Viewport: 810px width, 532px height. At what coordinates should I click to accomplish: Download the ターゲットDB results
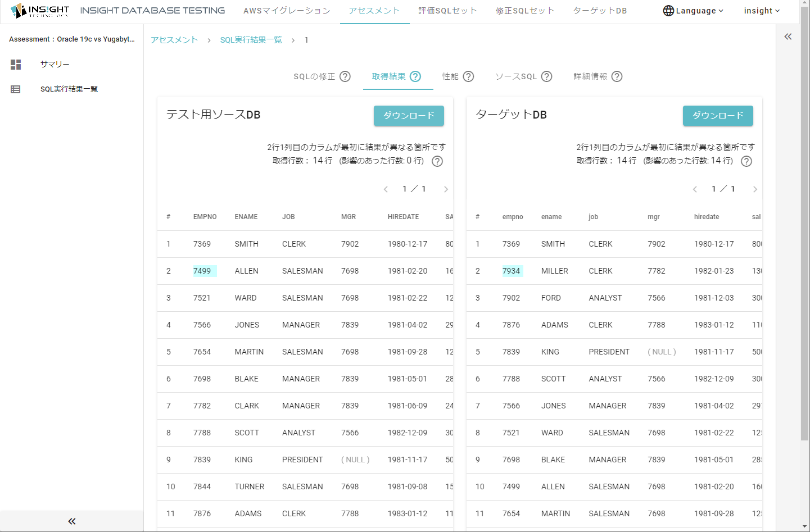[x=718, y=116]
